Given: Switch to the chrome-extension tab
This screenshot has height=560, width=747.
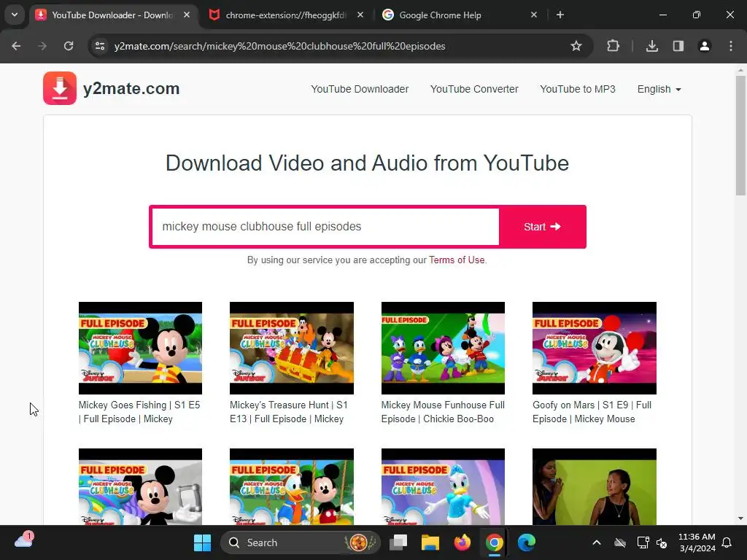Looking at the screenshot, I should click(x=286, y=15).
